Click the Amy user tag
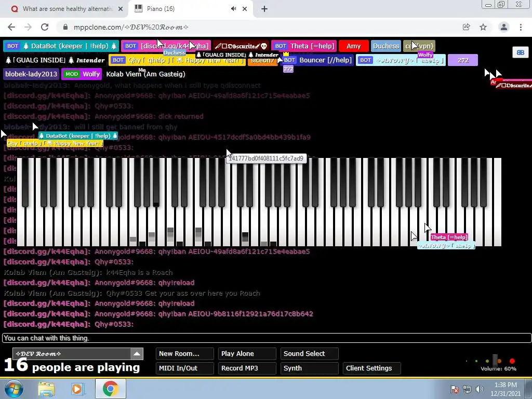The width and height of the screenshot is (532, 399). tap(353, 46)
